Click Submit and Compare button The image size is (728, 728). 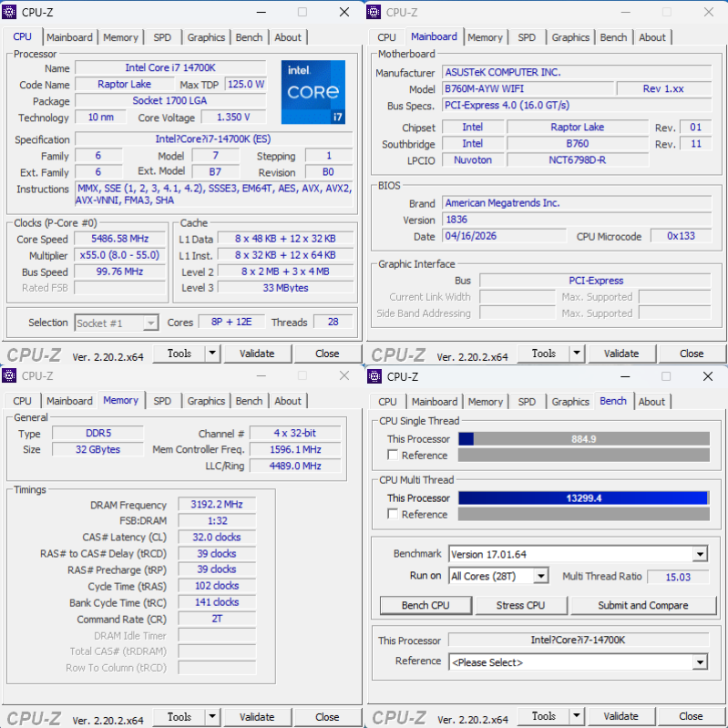pyautogui.click(x=643, y=605)
